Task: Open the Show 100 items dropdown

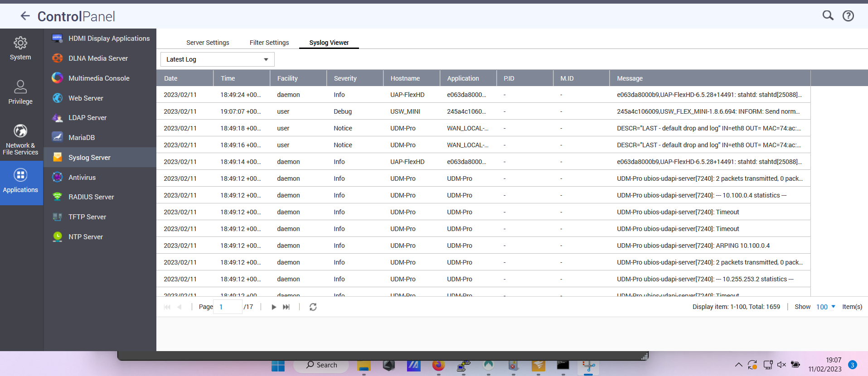Action: (x=825, y=307)
